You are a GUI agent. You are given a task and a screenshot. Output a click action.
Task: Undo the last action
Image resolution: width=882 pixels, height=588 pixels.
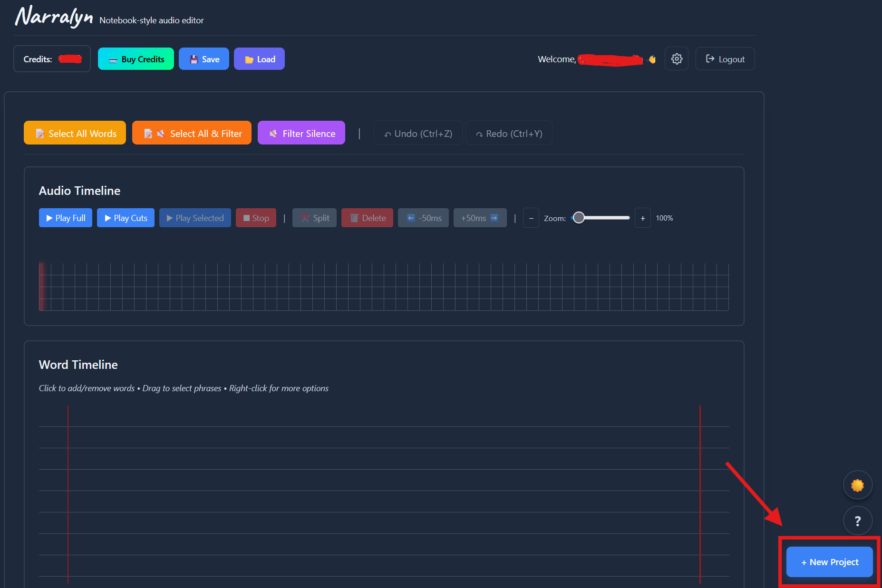(418, 134)
